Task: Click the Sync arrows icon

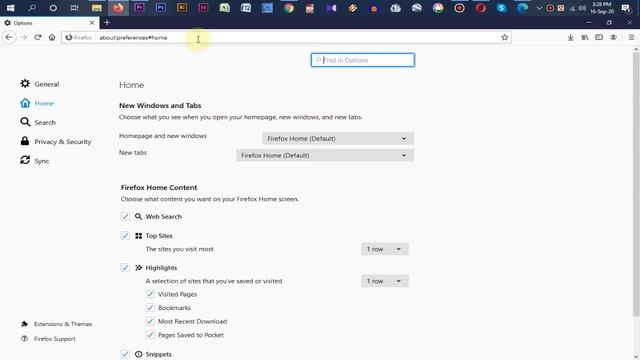Action: coord(25,160)
